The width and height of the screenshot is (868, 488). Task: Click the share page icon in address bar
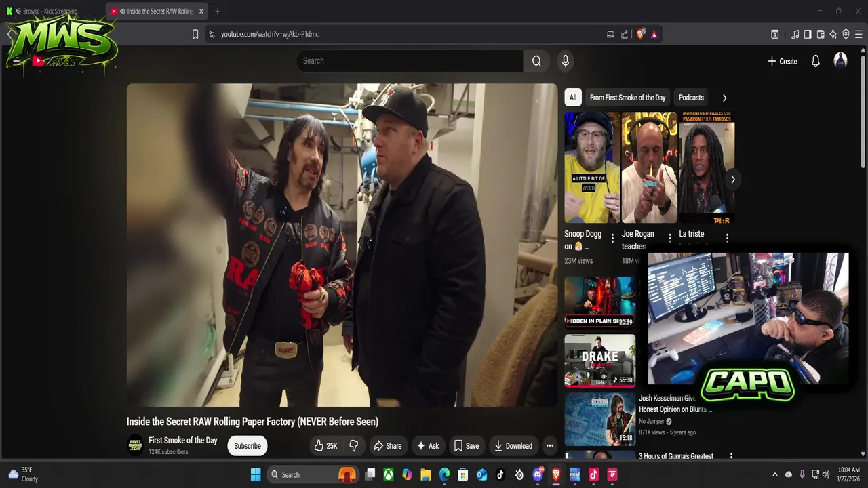pos(625,34)
